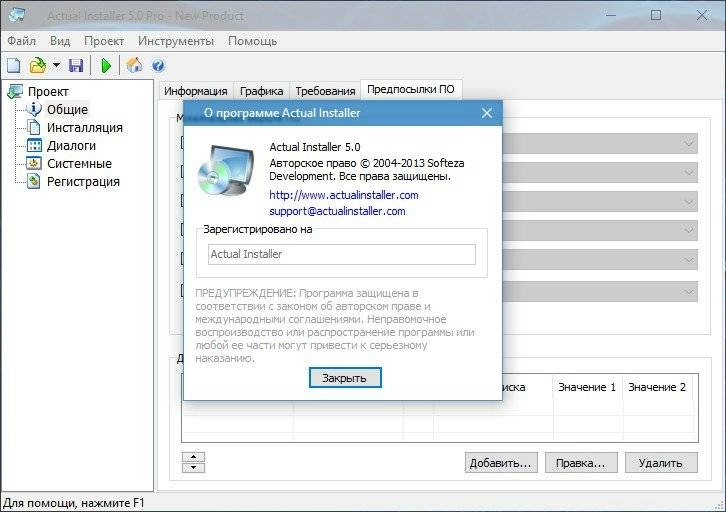Select Диалоги tree item
Image resolution: width=726 pixels, height=512 pixels.
click(x=71, y=145)
